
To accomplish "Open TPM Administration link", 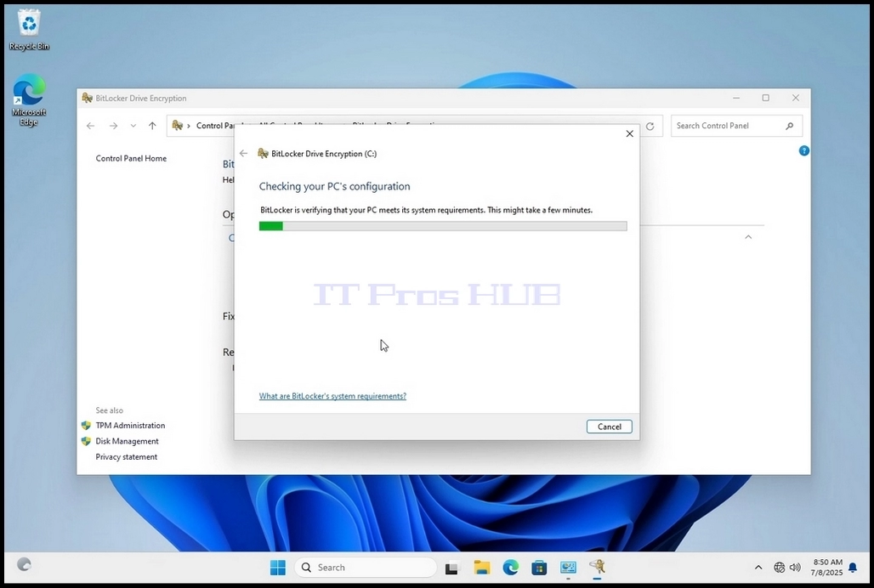I will pyautogui.click(x=130, y=426).
